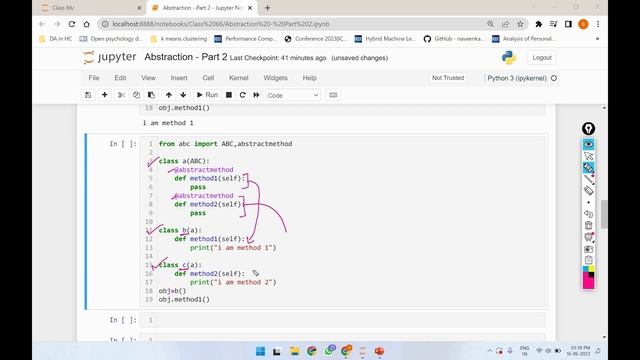The height and width of the screenshot is (360, 640).
Task: Click the annotation tool's pen nib icon
Action: 588,129
